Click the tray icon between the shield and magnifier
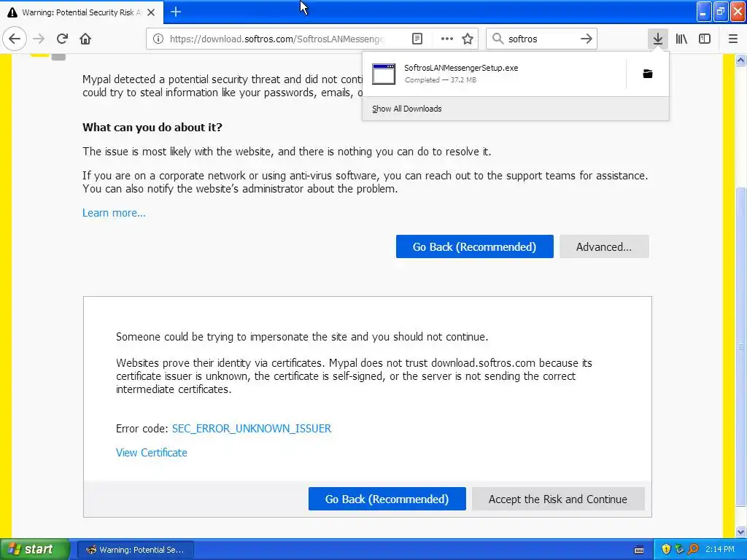The width and height of the screenshot is (747, 560). point(680,549)
